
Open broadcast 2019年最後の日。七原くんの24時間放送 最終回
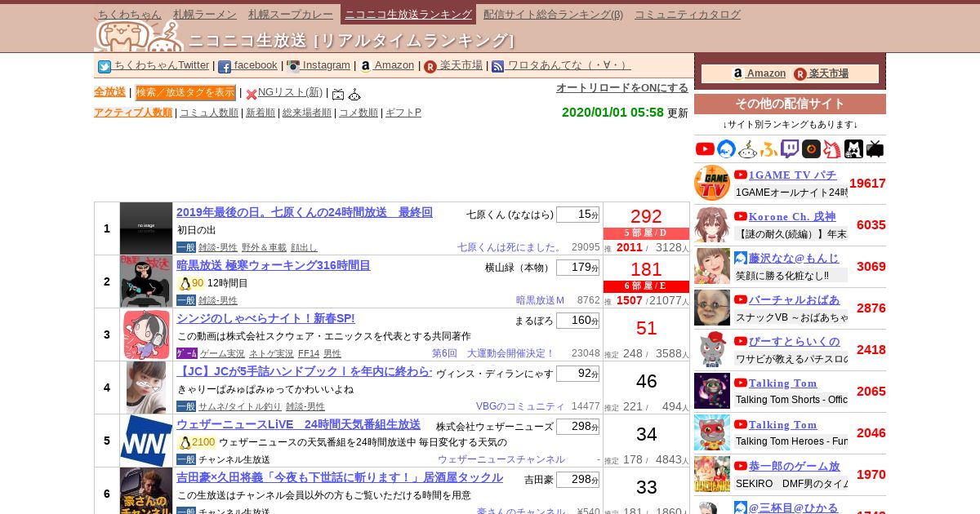305,212
